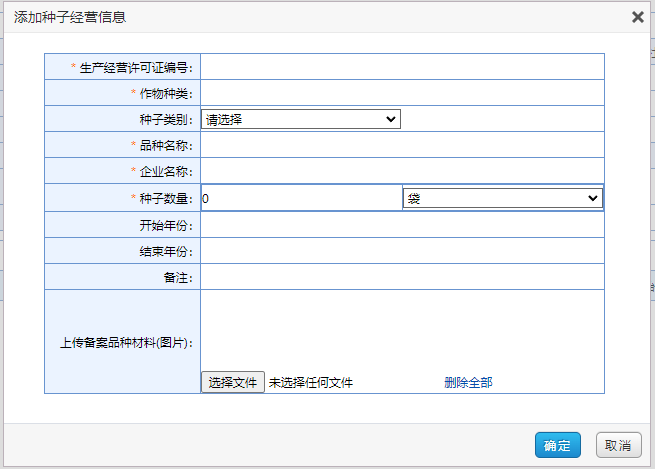Click the 种子数量 number field showing 0
Image resolution: width=655 pixels, height=469 pixels.
coord(300,199)
